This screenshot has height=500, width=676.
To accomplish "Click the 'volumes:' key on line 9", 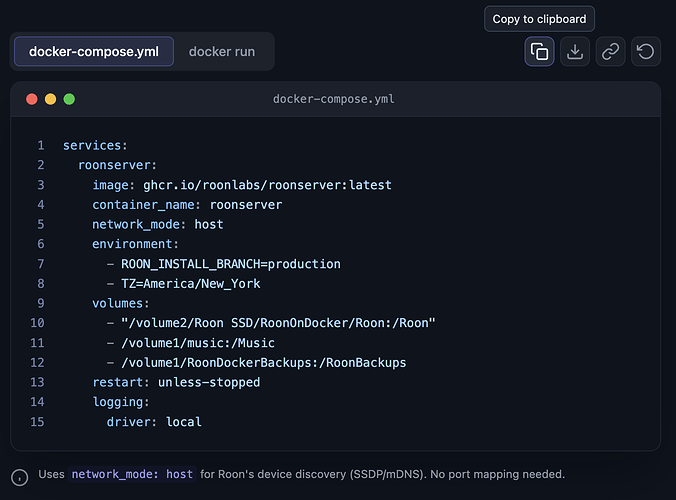I will tap(121, 303).
